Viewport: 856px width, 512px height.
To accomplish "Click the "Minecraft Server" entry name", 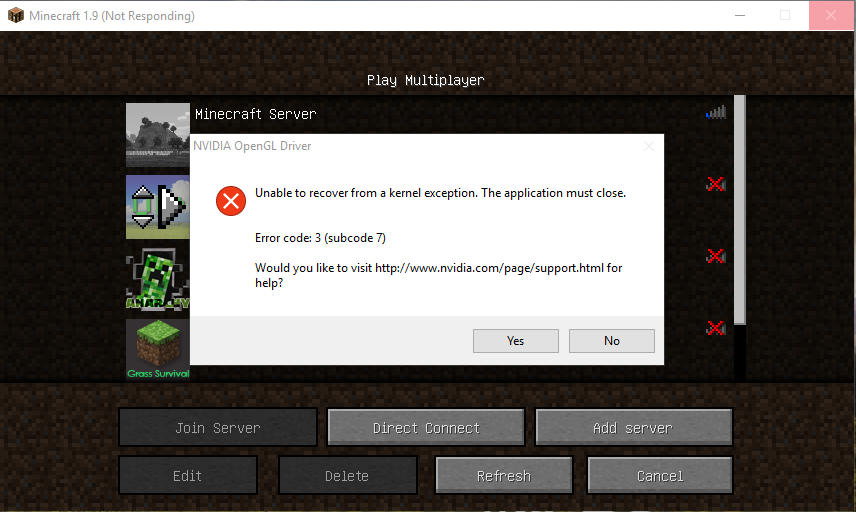I will tap(255, 114).
